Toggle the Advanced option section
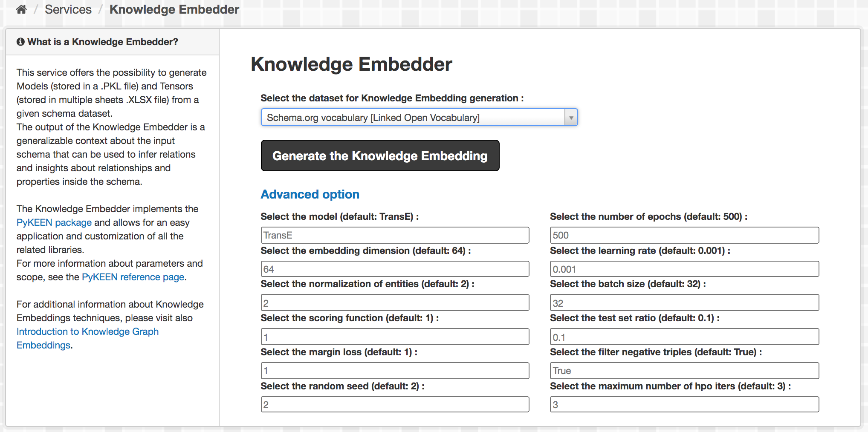This screenshot has height=432, width=868. pyautogui.click(x=310, y=194)
